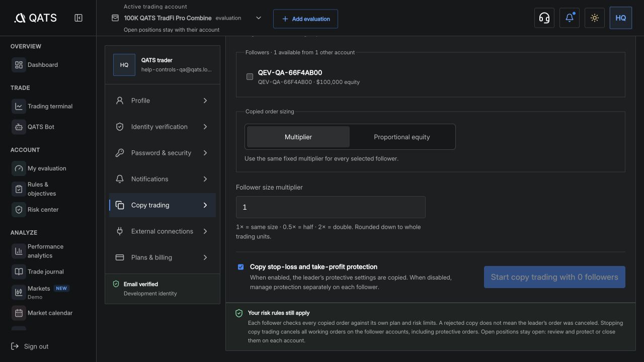Select Multiplier order sizing
Screen dimensions: 644x362
click(298, 137)
